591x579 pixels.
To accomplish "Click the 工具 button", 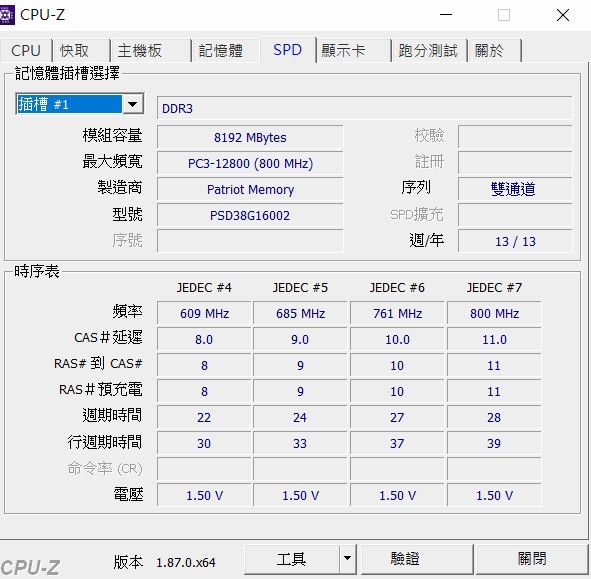I will click(291, 559).
